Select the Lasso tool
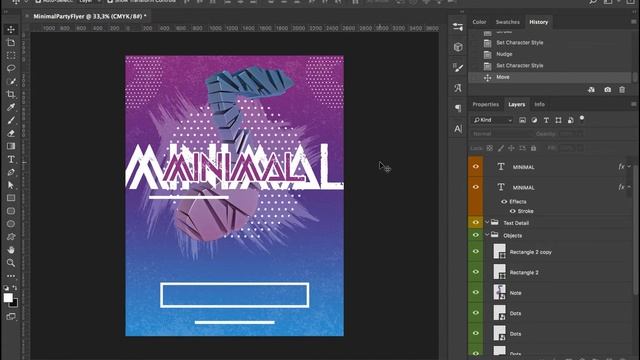The width and height of the screenshot is (640, 360). [x=11, y=68]
